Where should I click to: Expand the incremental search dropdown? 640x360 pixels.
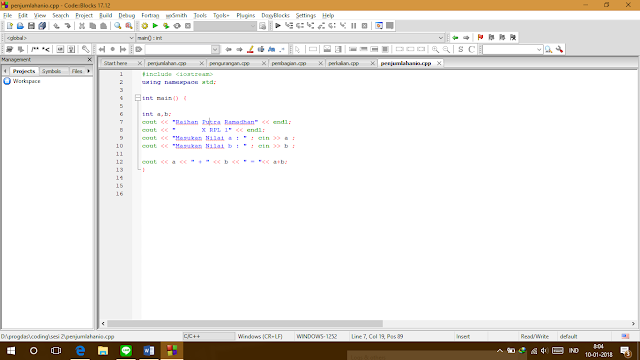(215, 49)
